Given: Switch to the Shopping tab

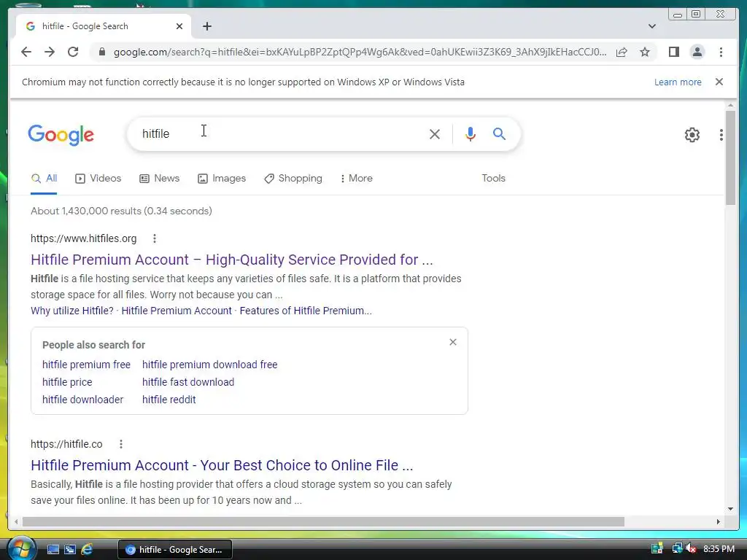Looking at the screenshot, I should point(293,179).
